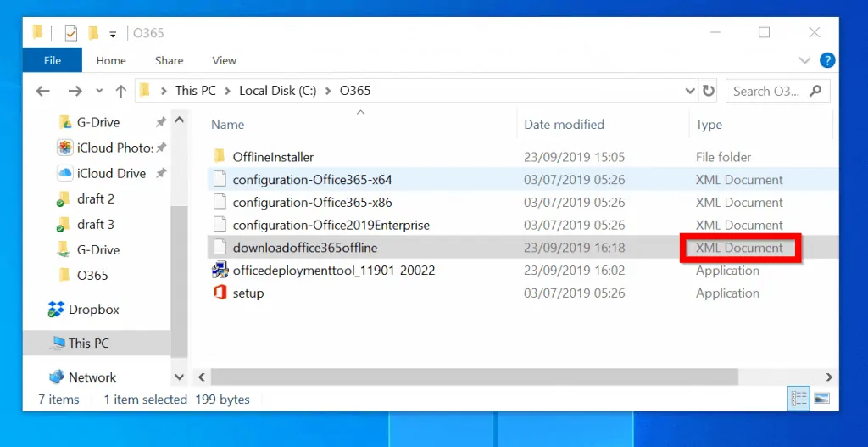Open Network in the navigation pane
868x447 pixels.
click(92, 377)
